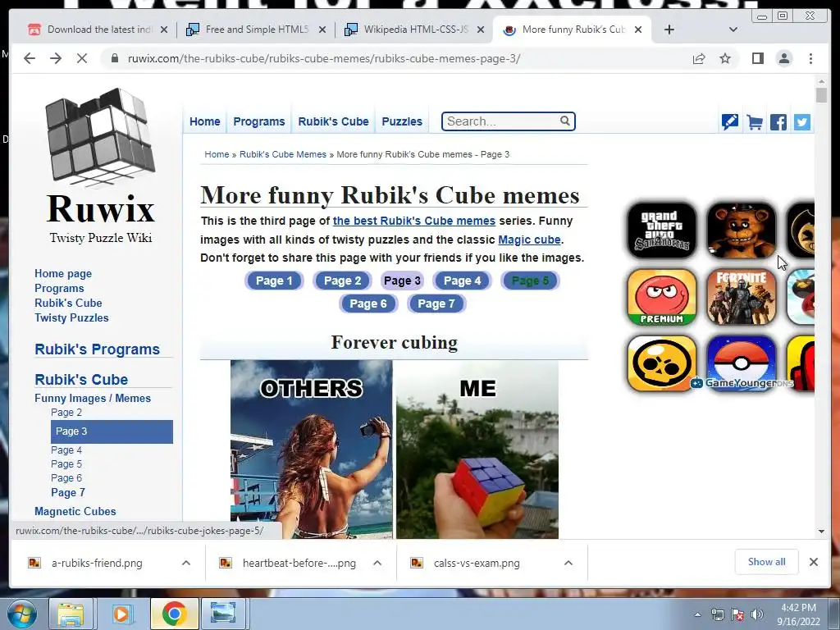Open Grand Theft Auto San Andreas game icon
This screenshot has width=840, height=630.
(662, 231)
